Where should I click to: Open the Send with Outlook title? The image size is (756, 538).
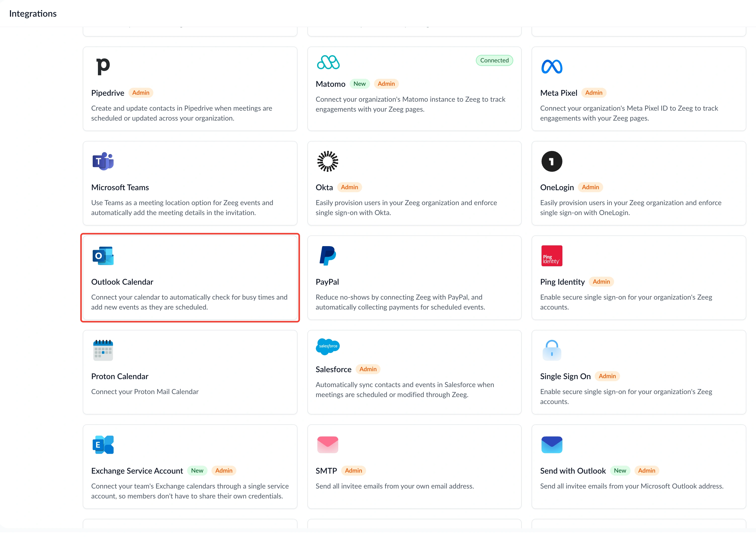[x=573, y=470]
